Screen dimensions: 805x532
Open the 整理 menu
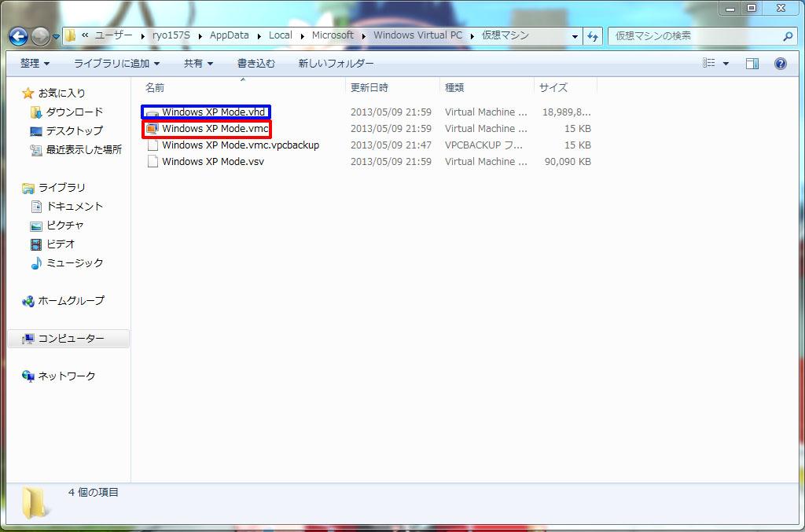35,64
